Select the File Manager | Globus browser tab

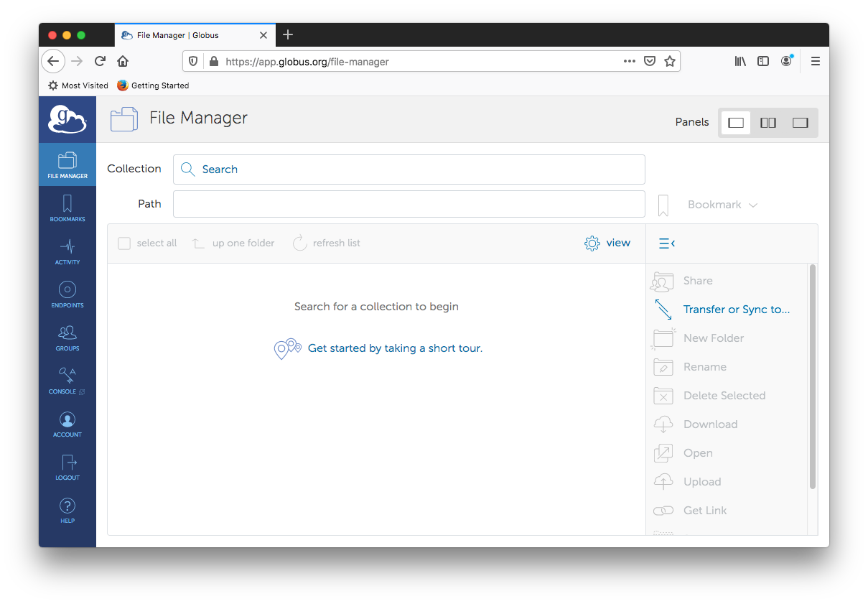187,35
